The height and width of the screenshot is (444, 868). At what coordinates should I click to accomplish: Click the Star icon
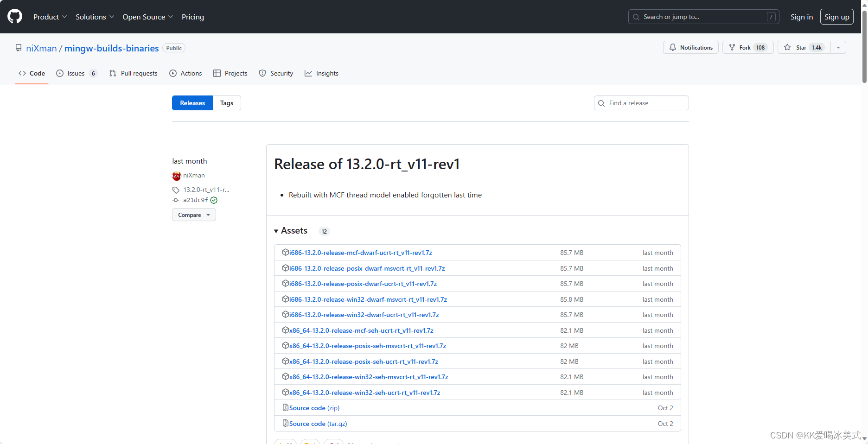(787, 47)
